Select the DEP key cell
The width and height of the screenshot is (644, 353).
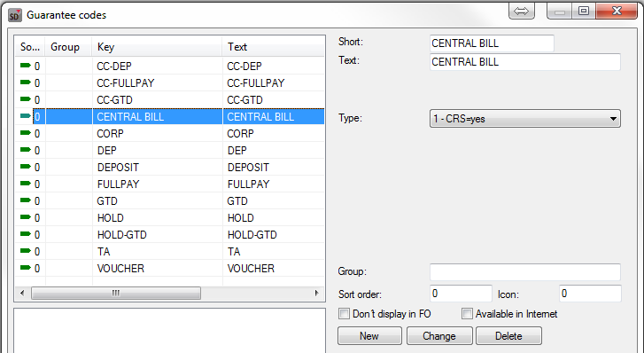click(158, 150)
